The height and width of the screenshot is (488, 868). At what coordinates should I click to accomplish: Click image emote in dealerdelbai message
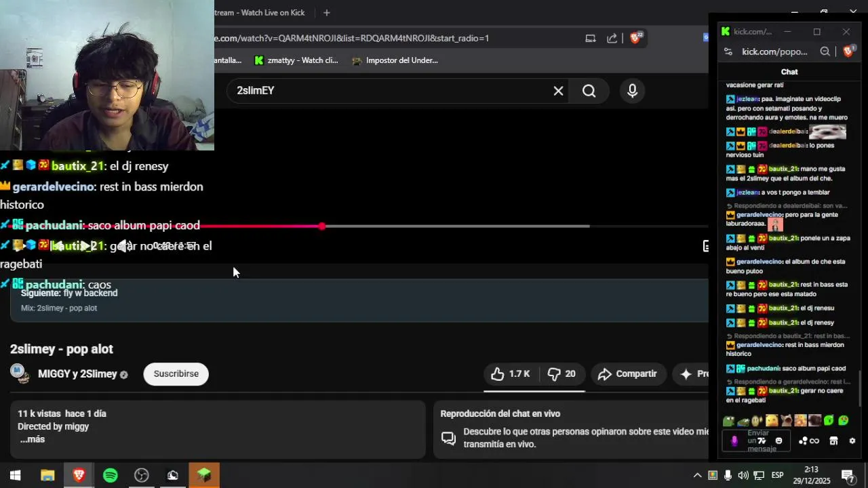827,131
